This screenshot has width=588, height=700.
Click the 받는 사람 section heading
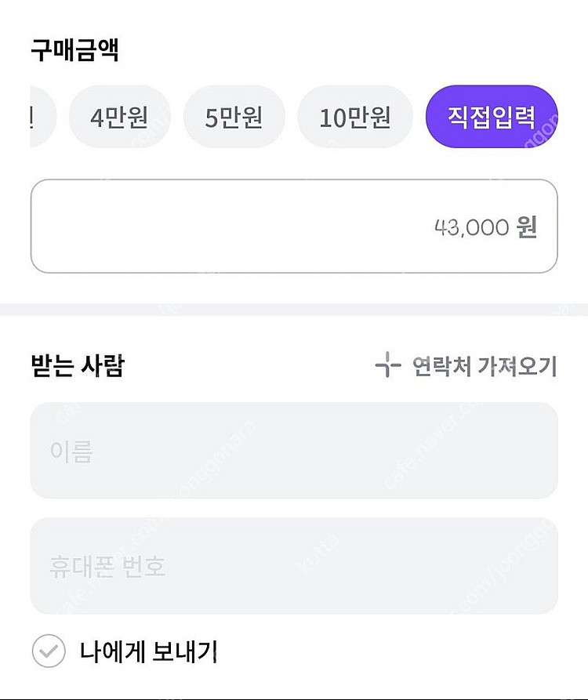tap(77, 366)
